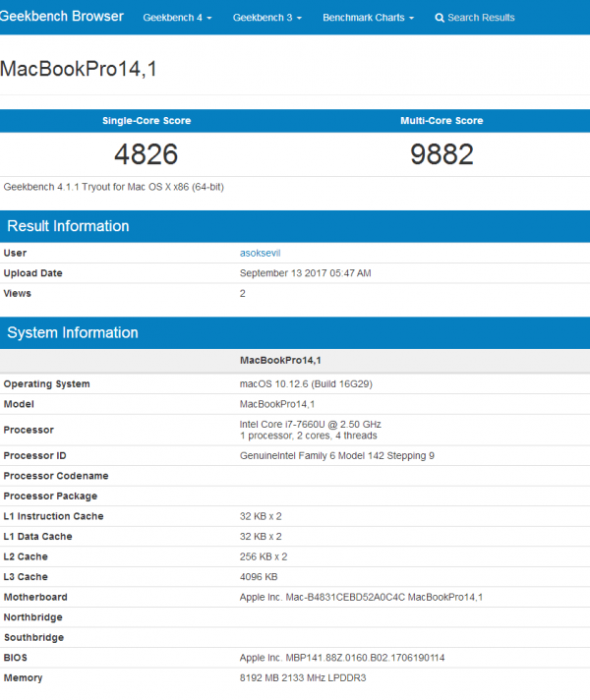Click the L2 Cache value 256 KB x 2
The image size is (590, 700).
point(264,556)
